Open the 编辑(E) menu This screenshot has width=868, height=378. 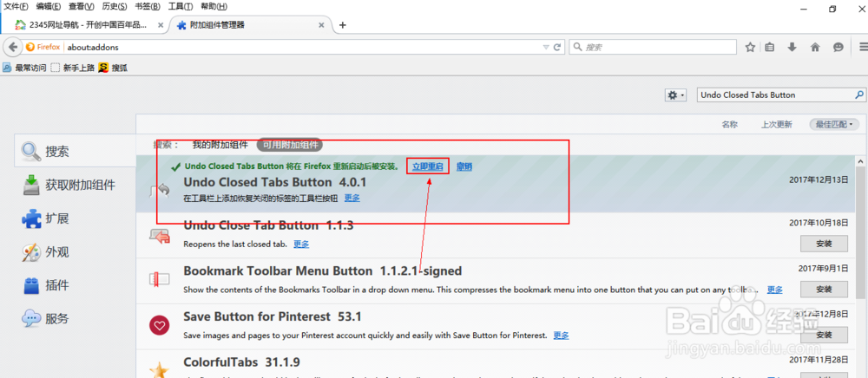[x=49, y=7]
